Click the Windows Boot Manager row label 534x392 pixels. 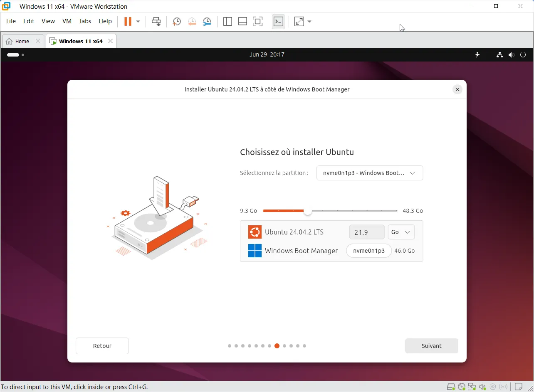coord(301,251)
